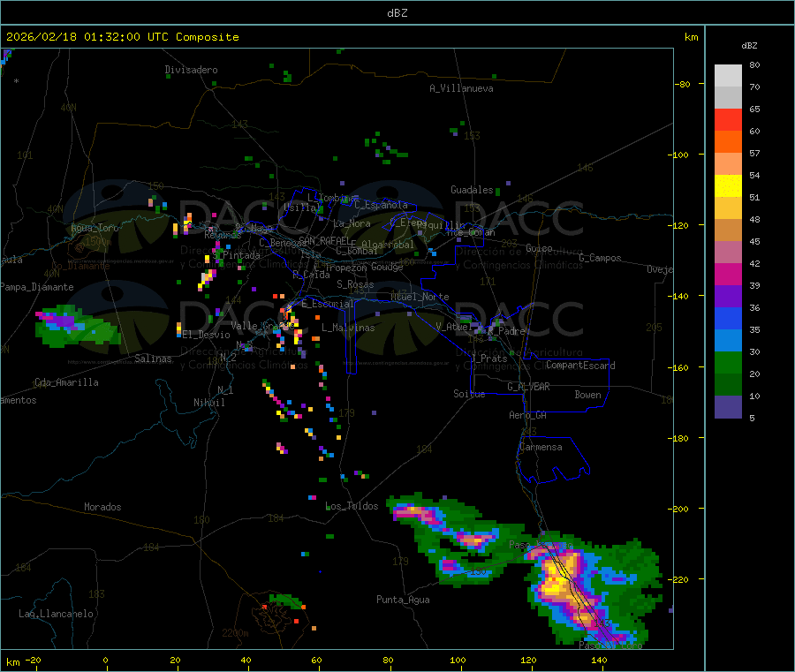
Task: Click the El_Desvio label
Action: [x=207, y=335]
